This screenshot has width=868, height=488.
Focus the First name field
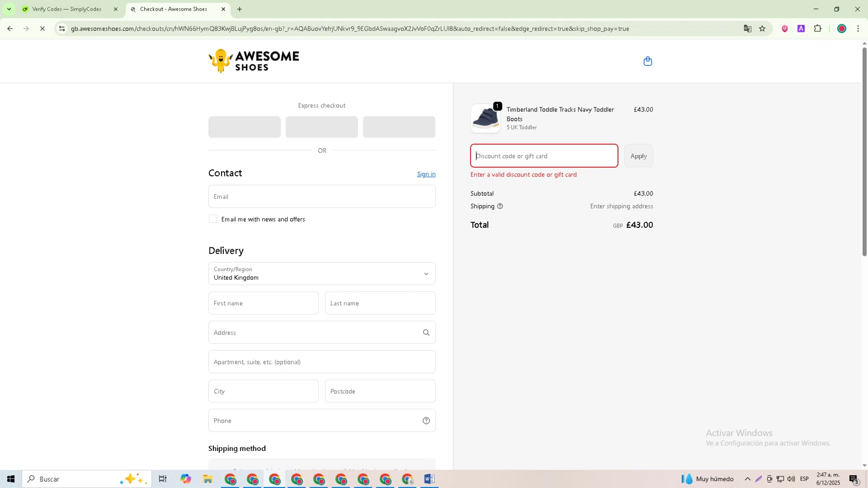tap(263, 303)
